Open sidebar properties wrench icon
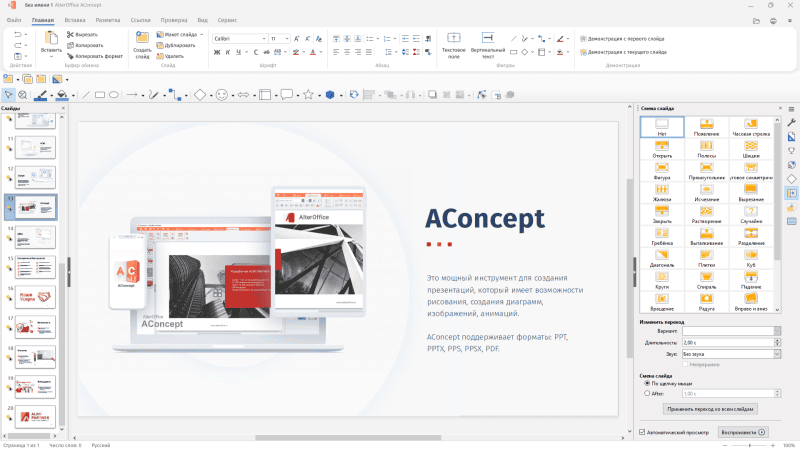Image resolution: width=800 pixels, height=450 pixels. pyautogui.click(x=791, y=122)
